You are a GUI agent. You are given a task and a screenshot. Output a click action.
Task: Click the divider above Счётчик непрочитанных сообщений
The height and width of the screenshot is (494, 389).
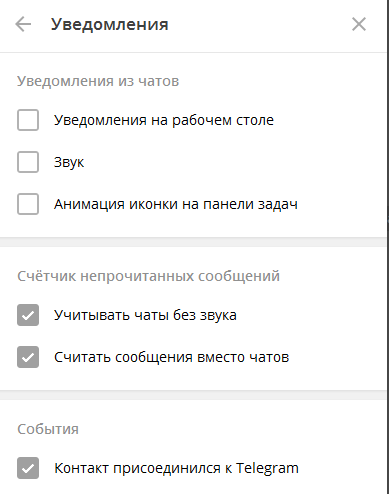coord(193,242)
